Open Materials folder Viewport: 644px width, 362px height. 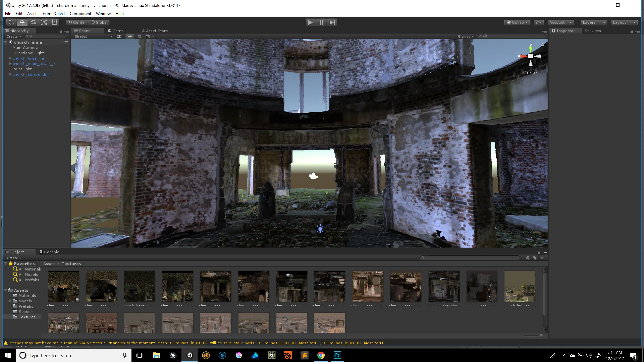point(24,295)
